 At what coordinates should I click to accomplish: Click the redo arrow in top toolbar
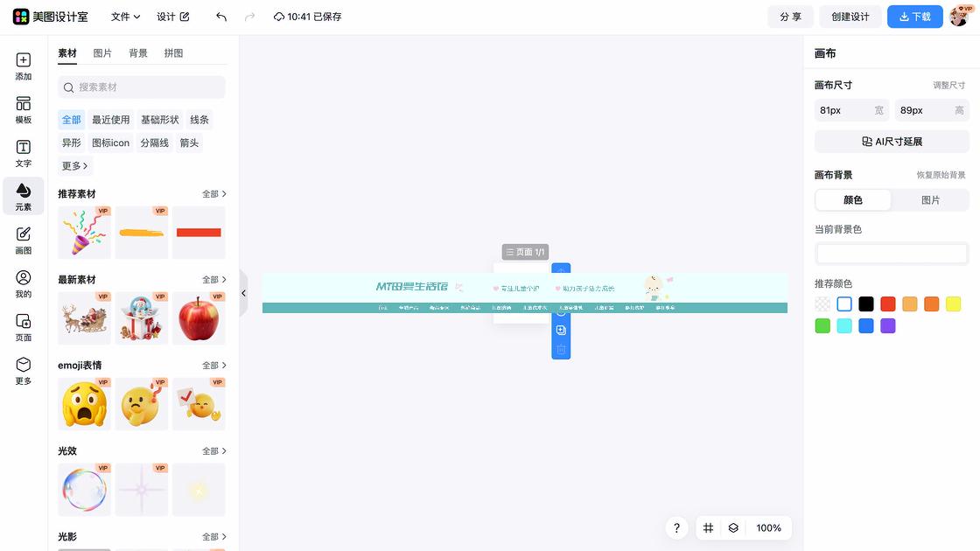pyautogui.click(x=249, y=17)
